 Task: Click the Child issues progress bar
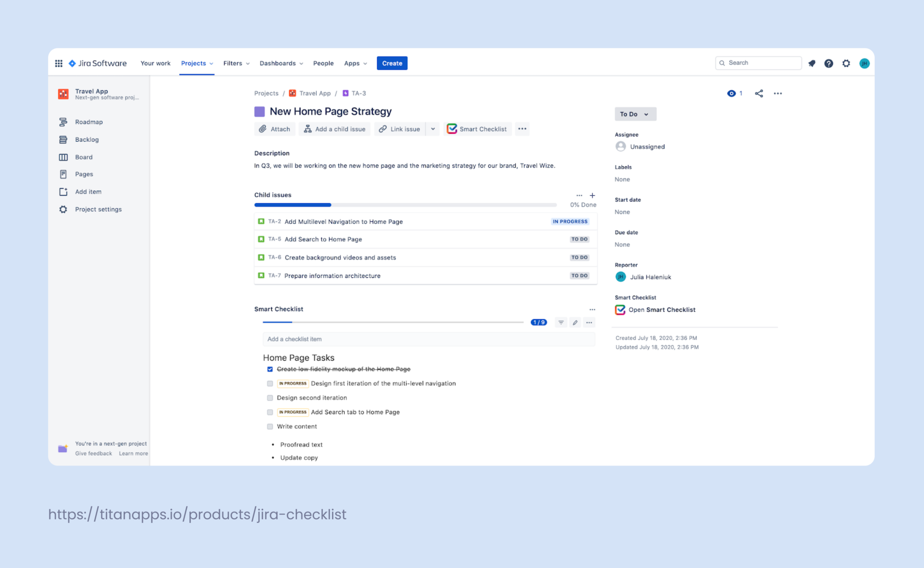(405, 204)
